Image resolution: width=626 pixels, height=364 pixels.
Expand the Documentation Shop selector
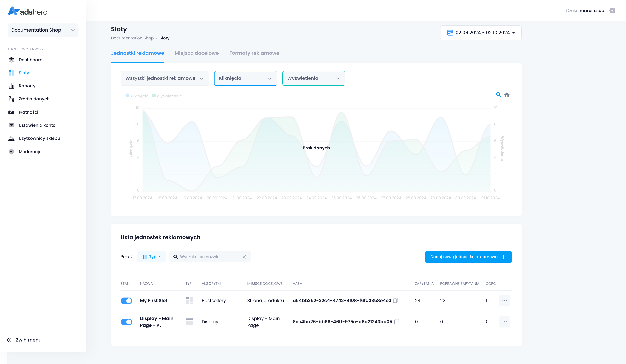[43, 30]
